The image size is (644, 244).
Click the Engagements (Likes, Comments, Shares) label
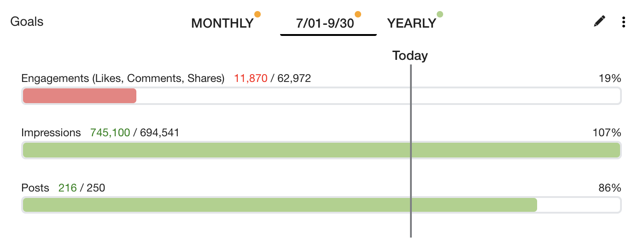(123, 78)
